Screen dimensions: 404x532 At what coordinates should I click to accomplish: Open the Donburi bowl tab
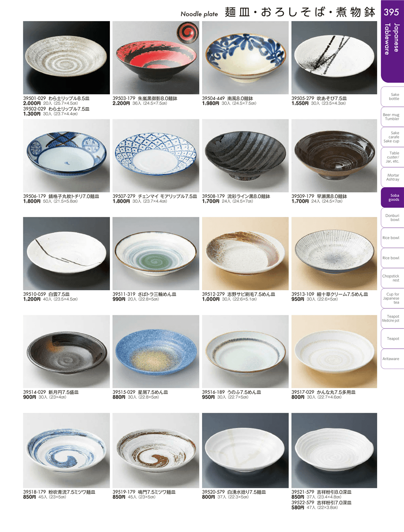point(393,218)
